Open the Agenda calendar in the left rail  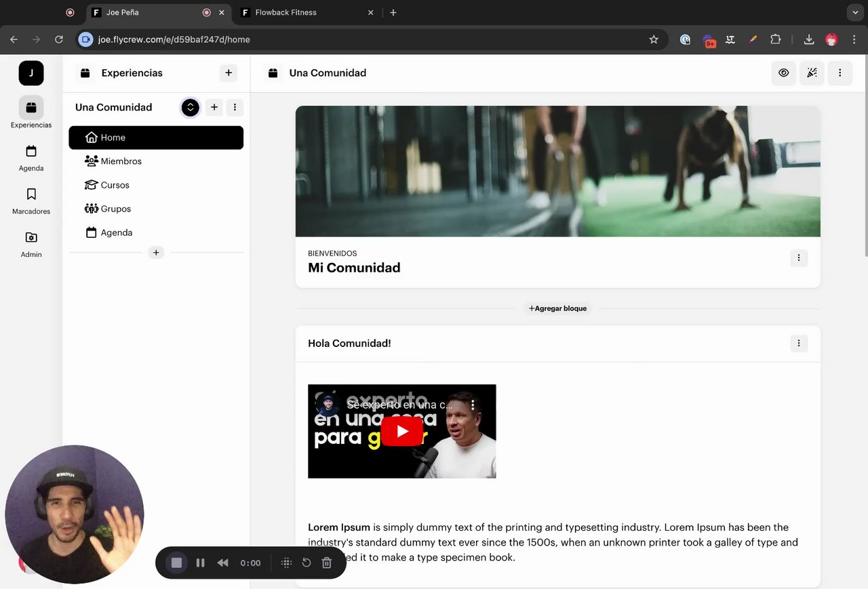tap(31, 159)
